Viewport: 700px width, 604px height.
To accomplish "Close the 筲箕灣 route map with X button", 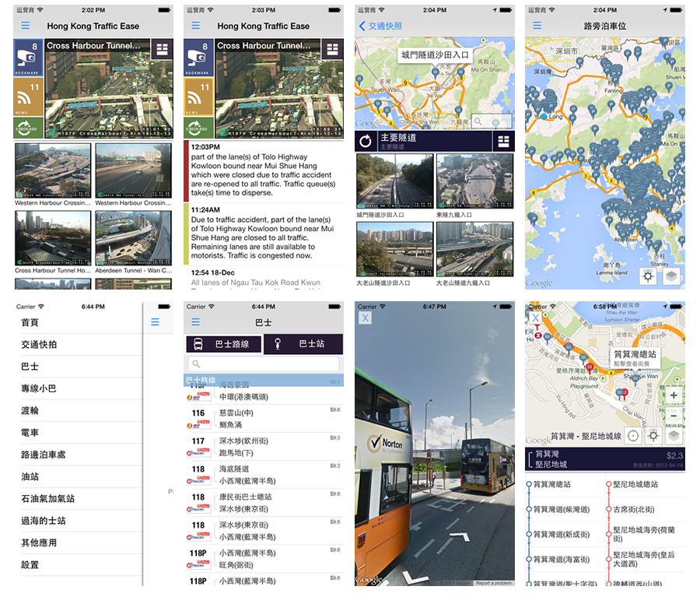I will pos(535,318).
